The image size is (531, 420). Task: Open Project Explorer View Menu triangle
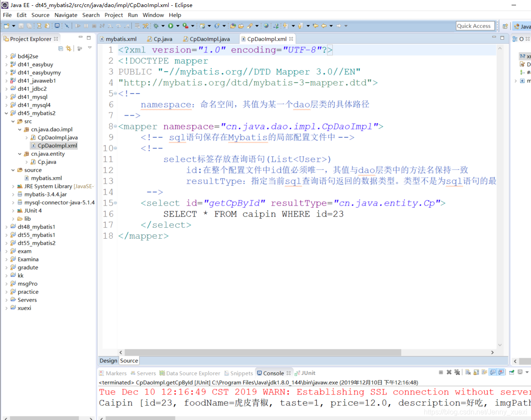(x=90, y=48)
